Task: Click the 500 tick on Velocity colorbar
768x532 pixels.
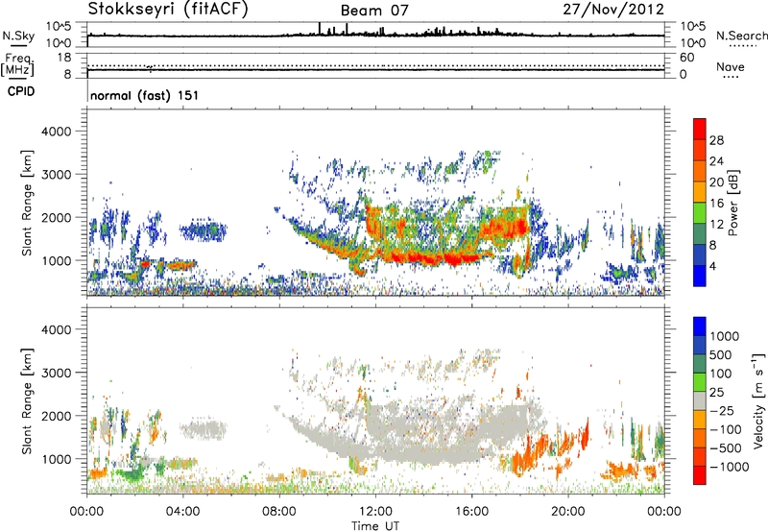Action: coord(721,355)
